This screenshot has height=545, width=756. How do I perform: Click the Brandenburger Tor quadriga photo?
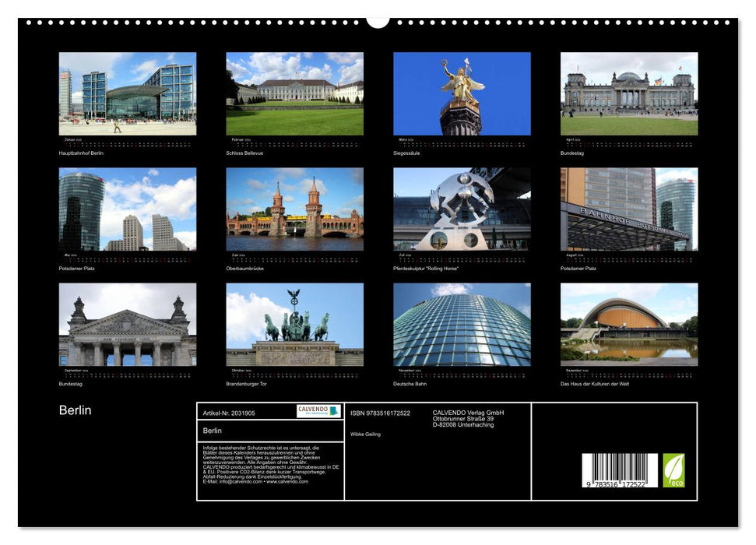click(295, 325)
